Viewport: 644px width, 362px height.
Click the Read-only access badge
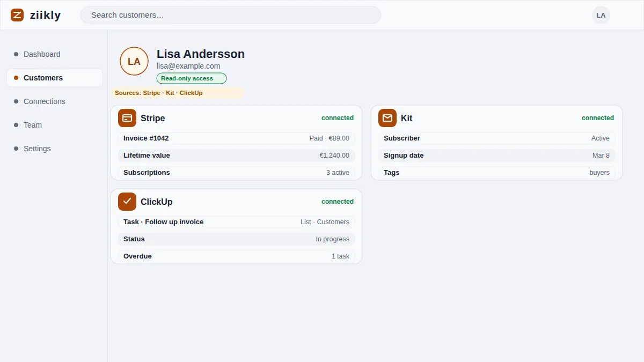[x=192, y=78]
